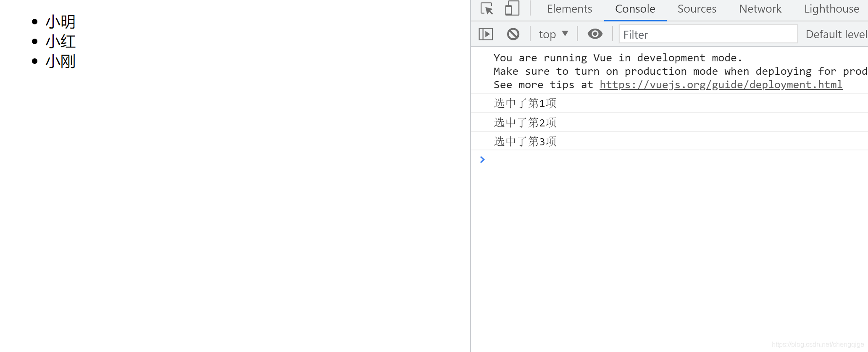
Task: Click list item 小明
Action: 60,22
